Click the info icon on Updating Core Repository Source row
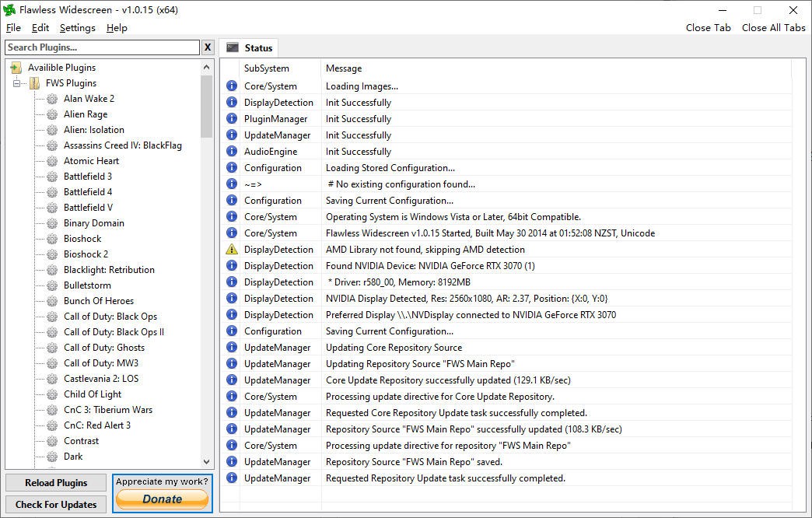812x518 pixels. pos(232,347)
